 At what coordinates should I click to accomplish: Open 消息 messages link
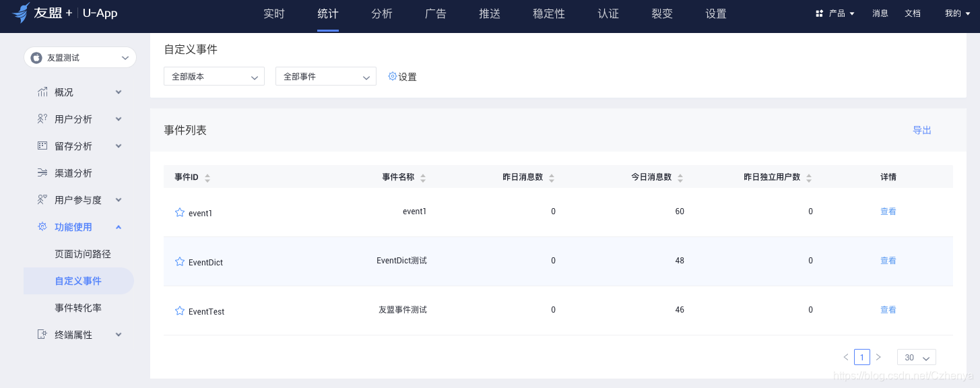point(880,13)
